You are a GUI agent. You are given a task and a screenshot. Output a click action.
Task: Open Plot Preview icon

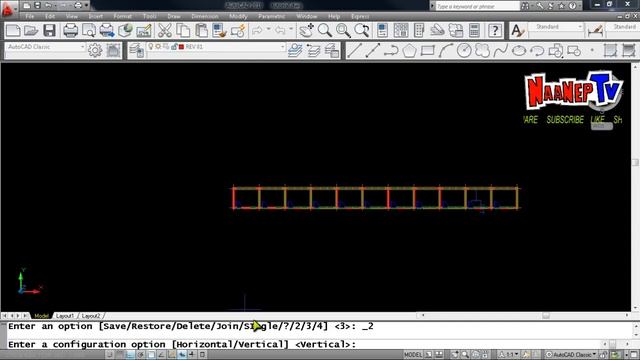[x=89, y=31]
